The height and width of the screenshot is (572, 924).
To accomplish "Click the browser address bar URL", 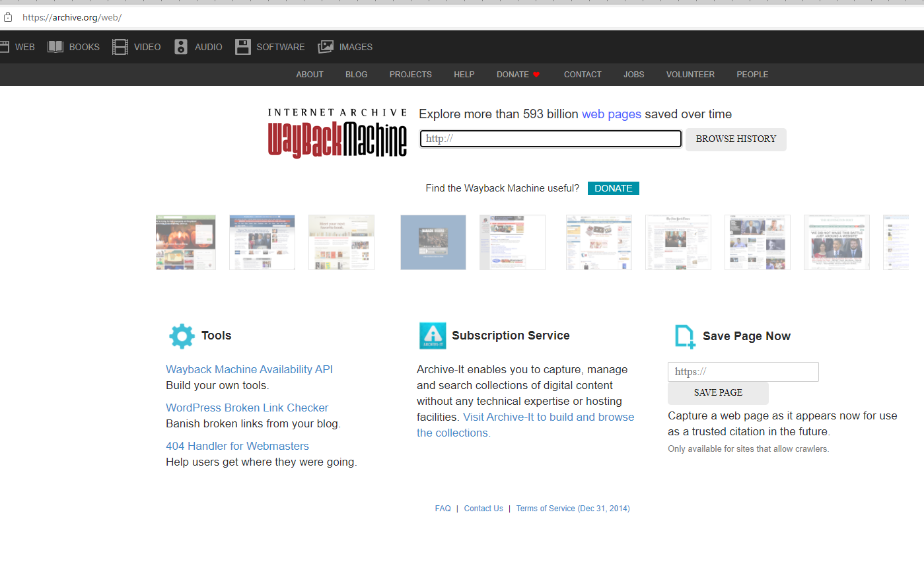I will pos(72,18).
